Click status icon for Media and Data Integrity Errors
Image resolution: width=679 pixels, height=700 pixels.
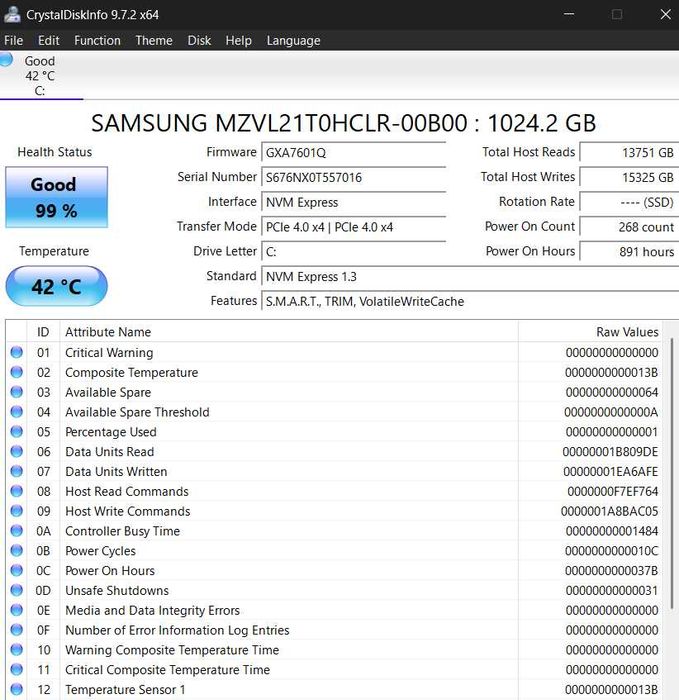17,610
